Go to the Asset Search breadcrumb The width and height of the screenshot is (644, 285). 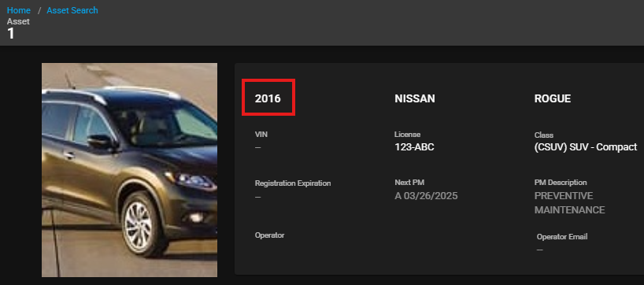72,10
